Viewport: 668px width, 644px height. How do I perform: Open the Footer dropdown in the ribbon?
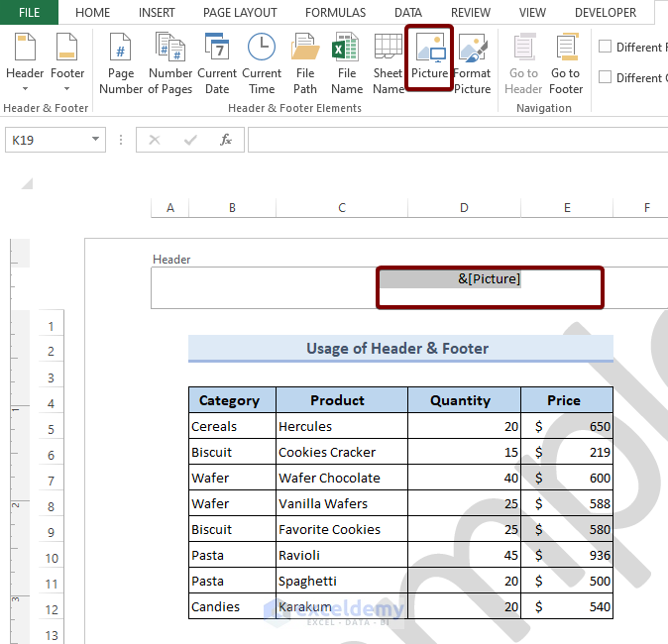67,61
